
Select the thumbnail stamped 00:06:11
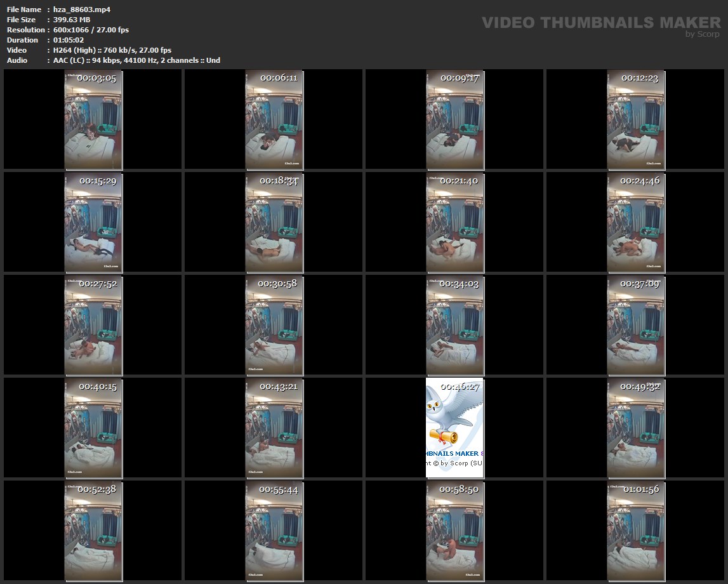click(274, 120)
